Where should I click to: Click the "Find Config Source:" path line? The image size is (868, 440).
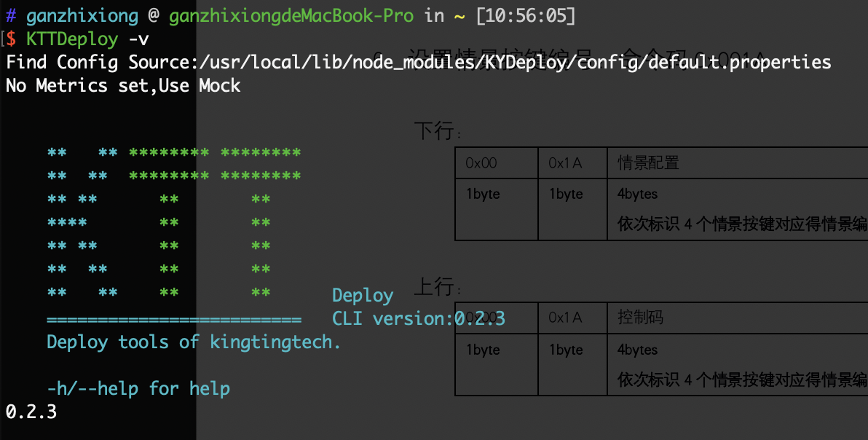click(x=419, y=62)
